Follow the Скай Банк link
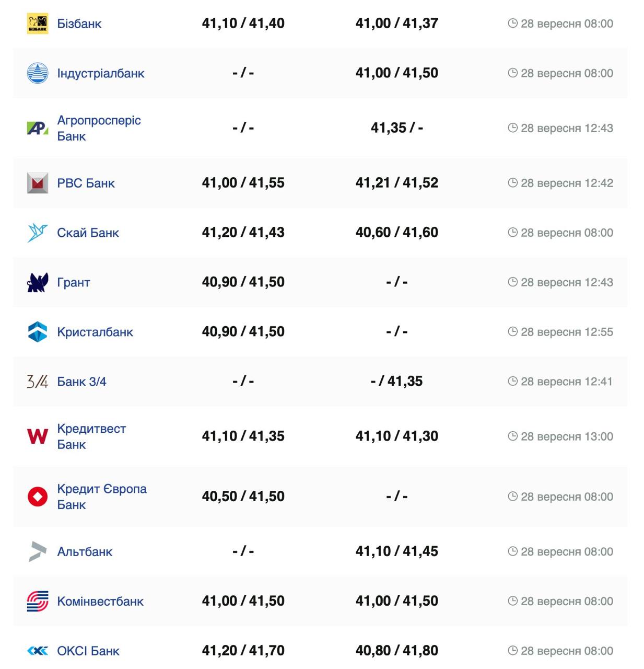The image size is (644, 669). pos(88,233)
